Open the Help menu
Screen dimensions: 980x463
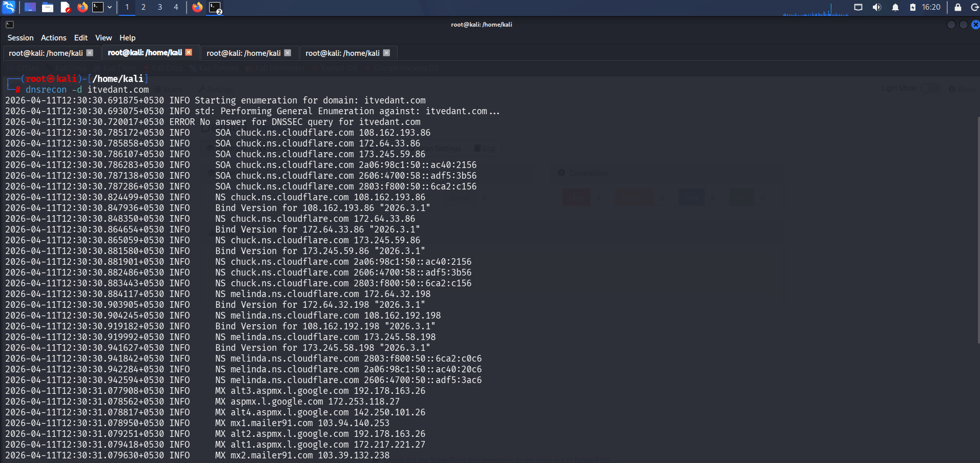click(128, 38)
